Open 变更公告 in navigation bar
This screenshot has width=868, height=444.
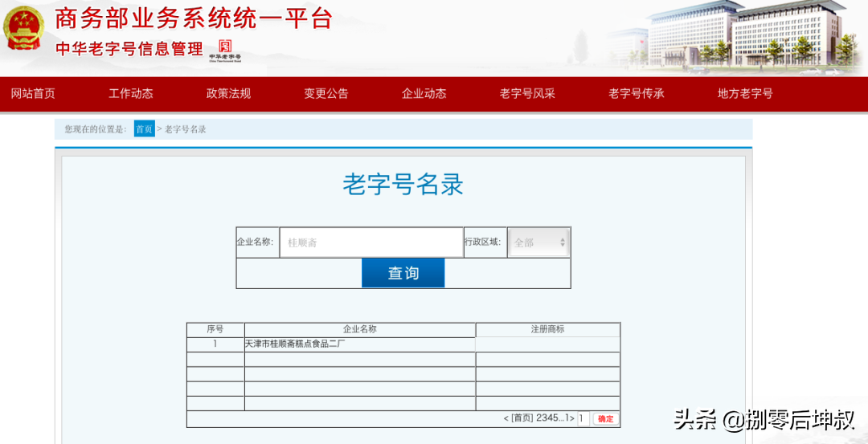(x=326, y=94)
